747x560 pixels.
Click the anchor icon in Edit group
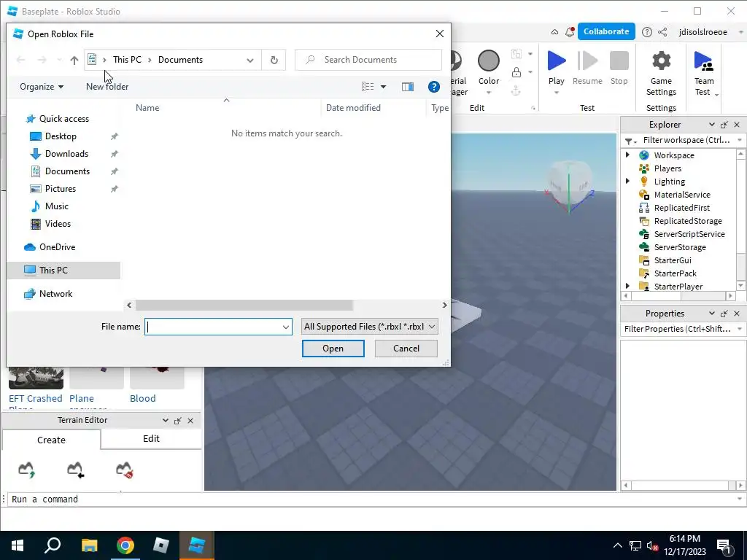[516, 90]
